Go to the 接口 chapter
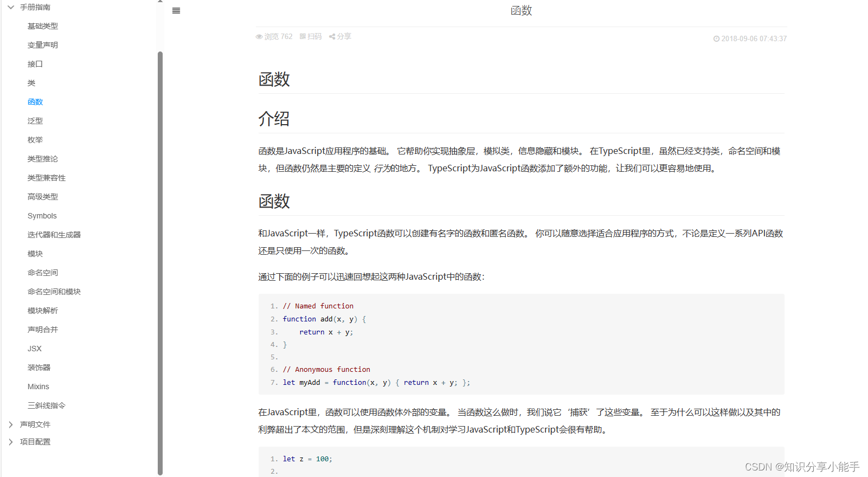The image size is (868, 477). (35, 64)
